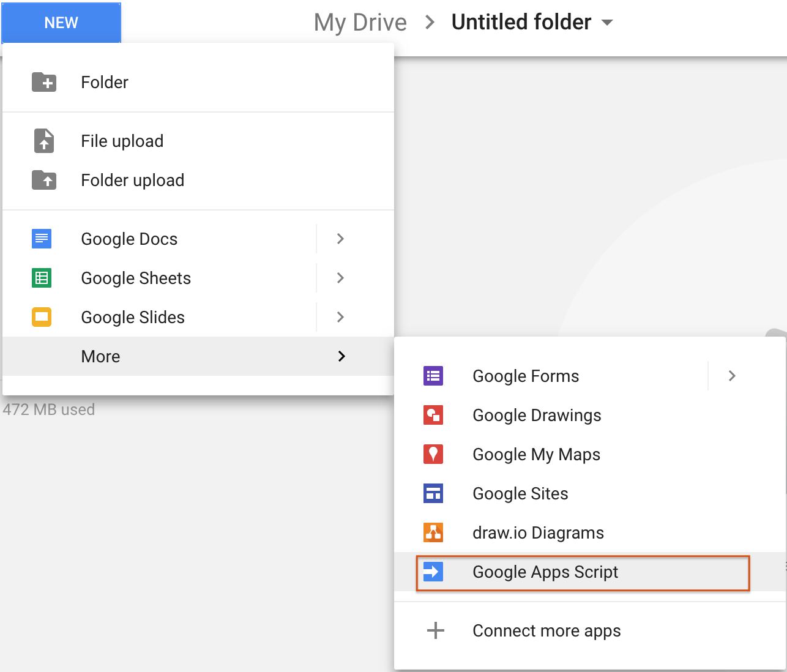This screenshot has height=672, width=787.
Task: Click the File upload document icon
Action: tap(44, 141)
